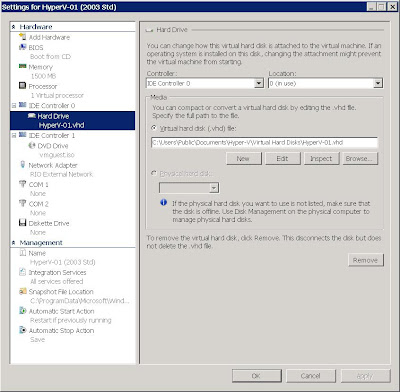Select the DVD Drive disc icon
This screenshot has width=400, height=392.
click(32, 145)
